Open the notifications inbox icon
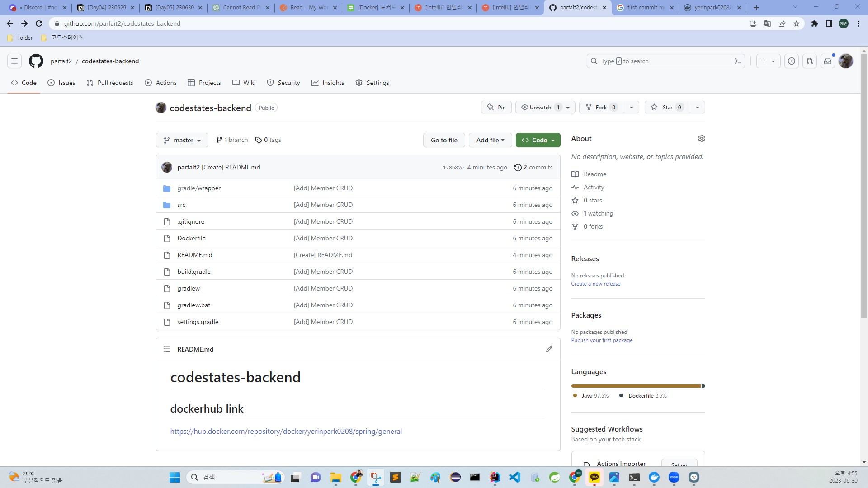 coord(827,61)
